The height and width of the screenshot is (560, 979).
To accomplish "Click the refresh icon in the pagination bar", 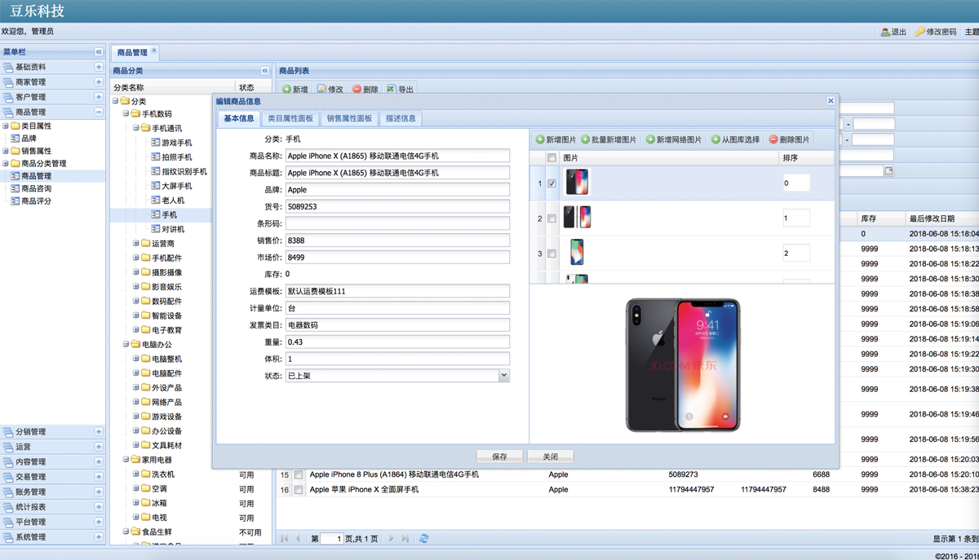I will coord(424,539).
